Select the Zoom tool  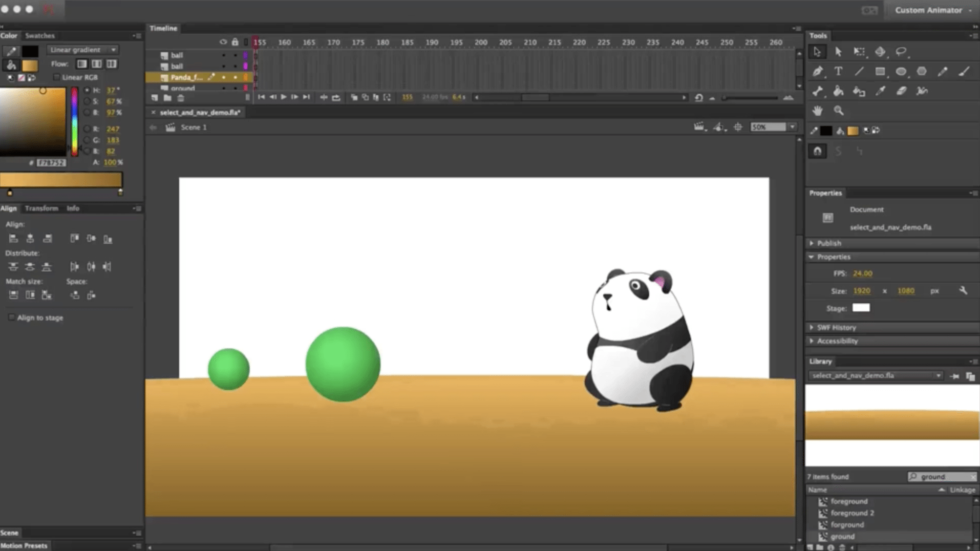839,111
